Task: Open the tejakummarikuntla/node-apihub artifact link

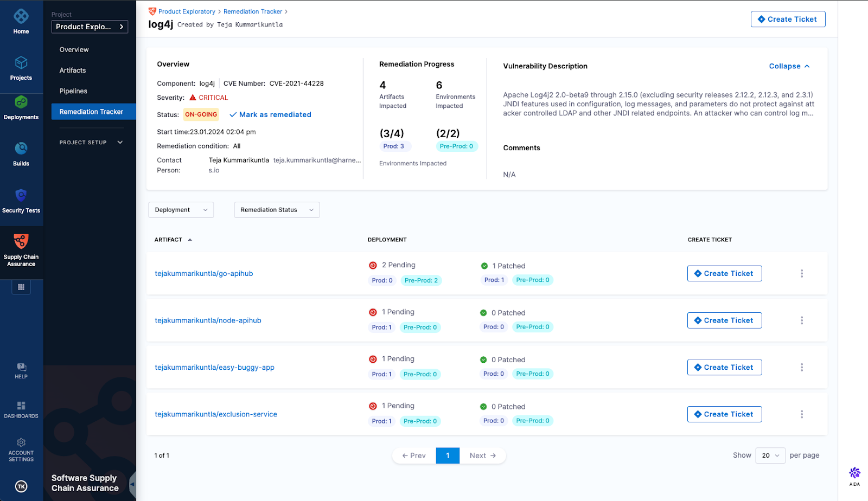Action: (208, 320)
